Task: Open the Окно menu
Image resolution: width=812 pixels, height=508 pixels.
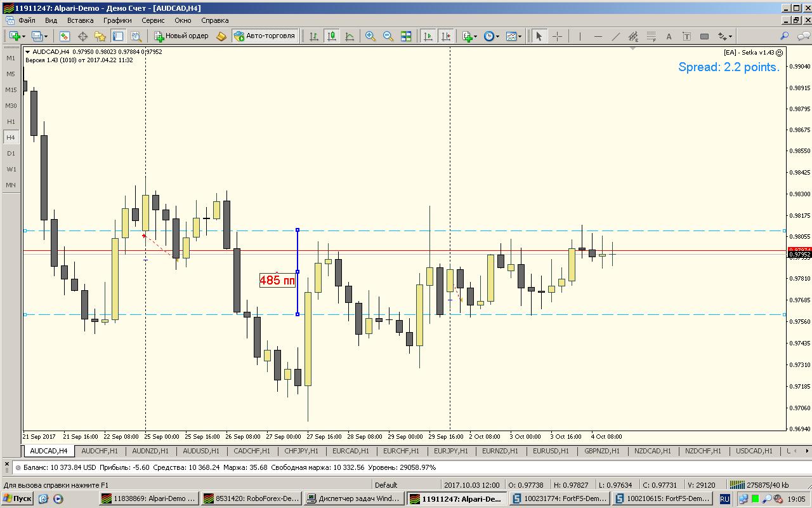Action: pyautogui.click(x=183, y=20)
